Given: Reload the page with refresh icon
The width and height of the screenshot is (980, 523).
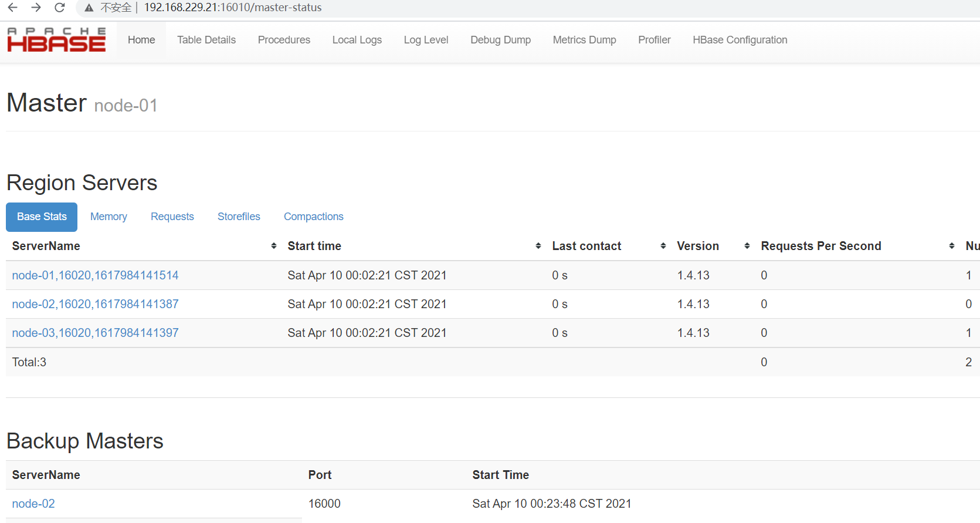Looking at the screenshot, I should pyautogui.click(x=59, y=8).
